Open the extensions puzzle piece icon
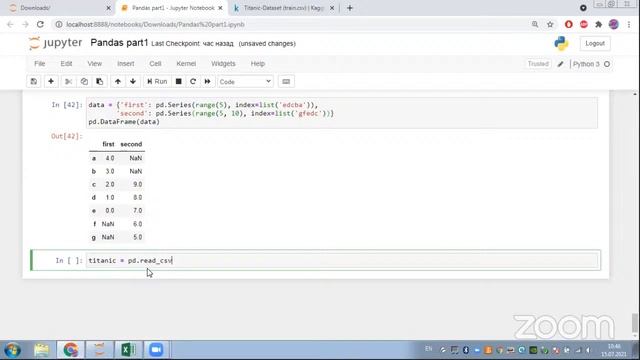The width and height of the screenshot is (640, 360). [598, 24]
